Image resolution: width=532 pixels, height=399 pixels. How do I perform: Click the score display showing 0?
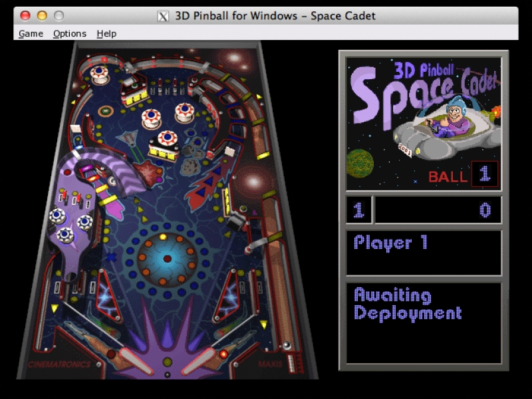[x=438, y=210]
